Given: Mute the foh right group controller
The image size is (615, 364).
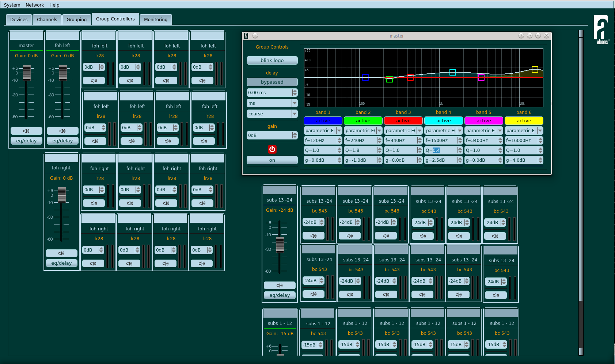Looking at the screenshot, I should 61,253.
